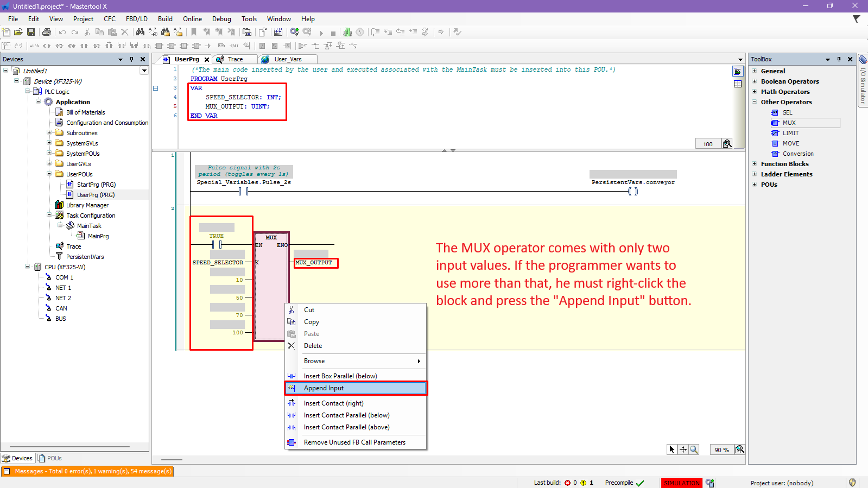Toggle auto-hide pin on Devices panel
Screen dimensions: 868x488
pyautogui.click(x=131, y=59)
